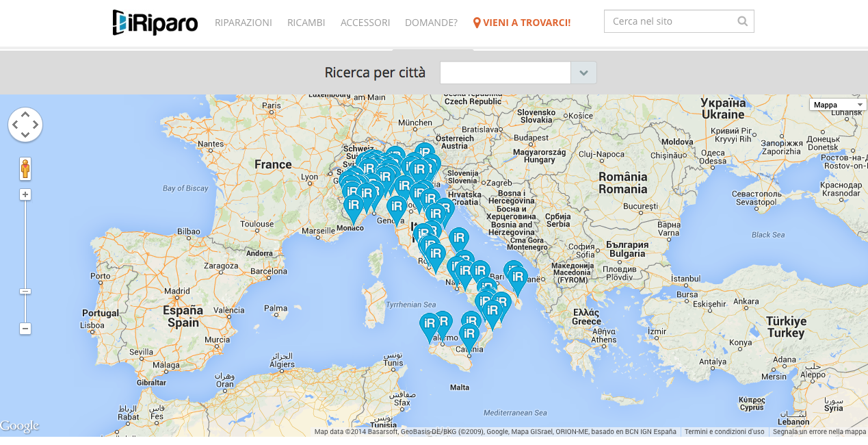Screen dimensions: 868x445
Task: Open the ACCESSORI menu
Action: tap(365, 23)
